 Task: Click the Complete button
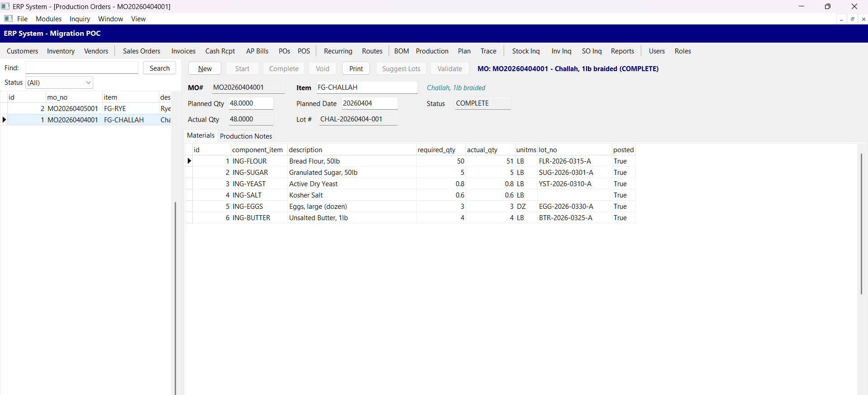coord(284,68)
